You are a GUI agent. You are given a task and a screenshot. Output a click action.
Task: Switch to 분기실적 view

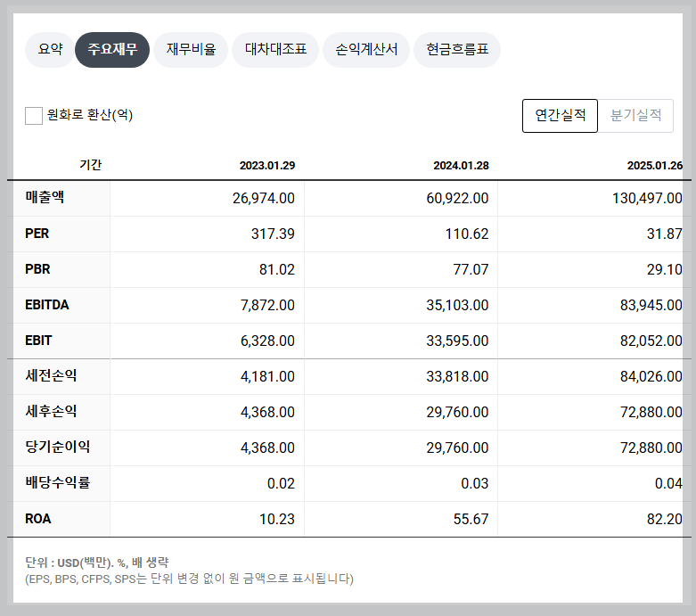[x=635, y=116]
